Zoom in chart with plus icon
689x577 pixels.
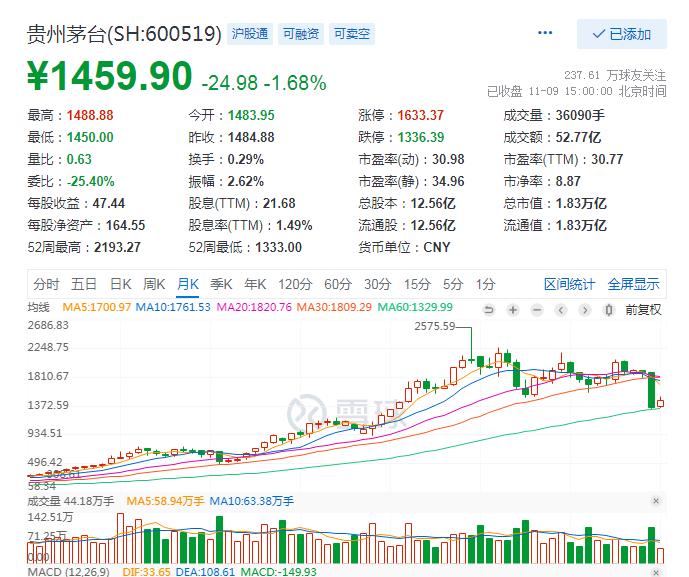[x=513, y=310]
